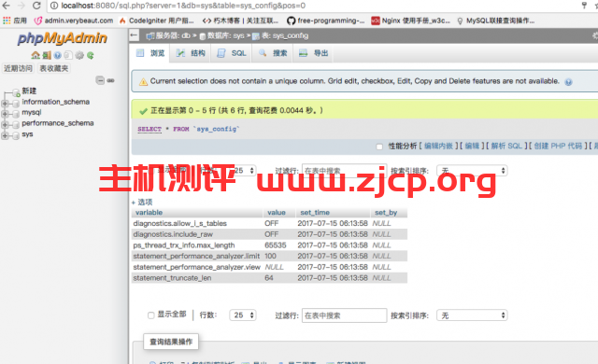The height and width of the screenshot is (364, 598).
Task: Click the 创建 PHP 代码 link
Action: click(x=558, y=147)
